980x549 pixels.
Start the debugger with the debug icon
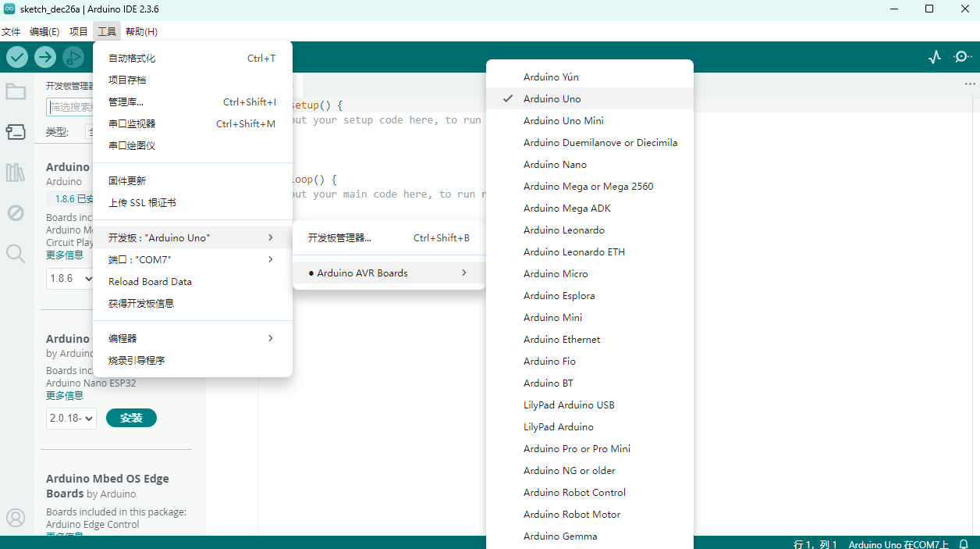pos(73,57)
